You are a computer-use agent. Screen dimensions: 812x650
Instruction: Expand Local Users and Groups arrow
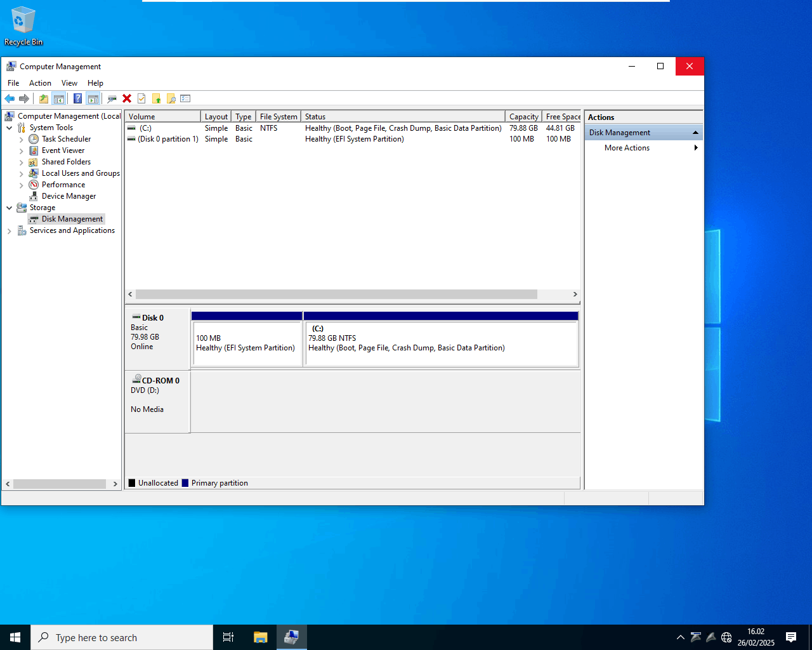[22, 173]
